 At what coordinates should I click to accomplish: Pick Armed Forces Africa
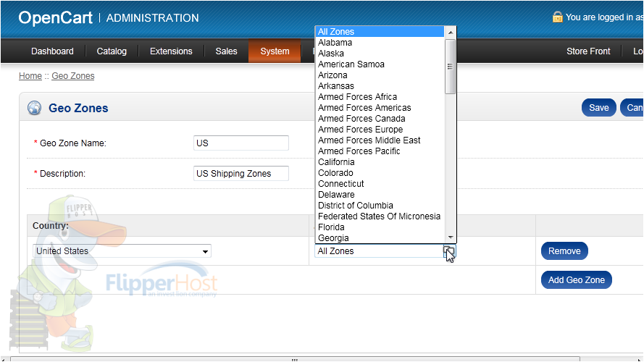(380, 97)
